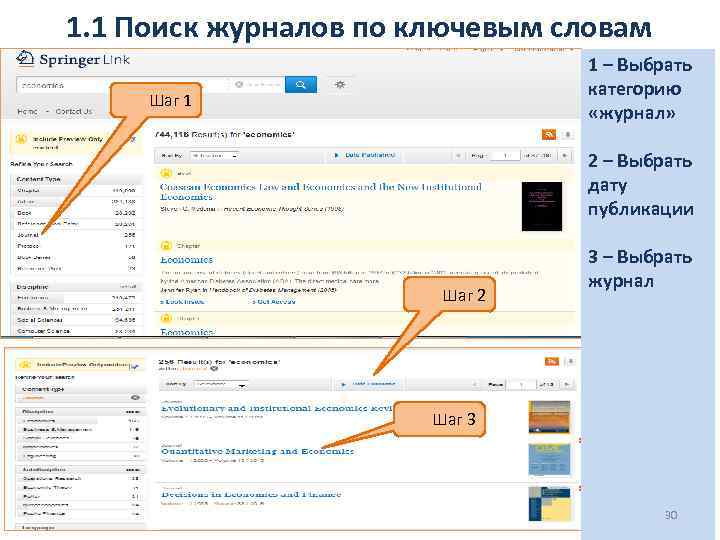The width and height of the screenshot is (720, 540).
Task: Open the Quantitative Marketing and Economics cover thumbnail
Action: tap(549, 460)
